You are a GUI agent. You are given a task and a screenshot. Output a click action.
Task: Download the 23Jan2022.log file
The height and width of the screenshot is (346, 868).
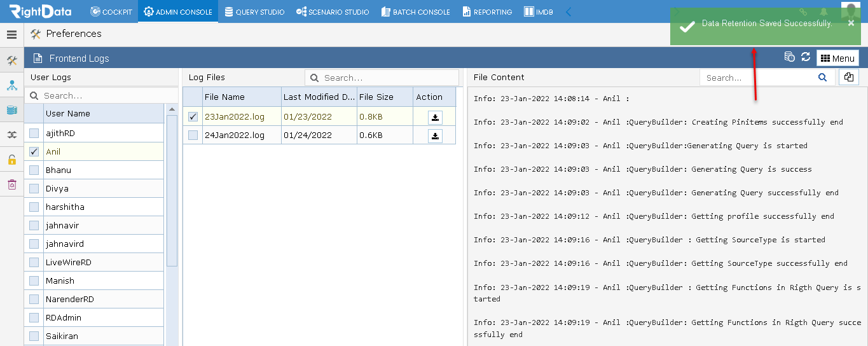(435, 117)
